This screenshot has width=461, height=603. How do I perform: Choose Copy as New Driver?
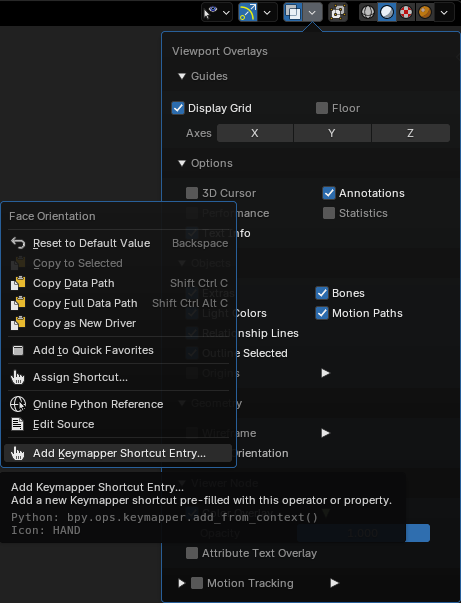(x=118, y=323)
